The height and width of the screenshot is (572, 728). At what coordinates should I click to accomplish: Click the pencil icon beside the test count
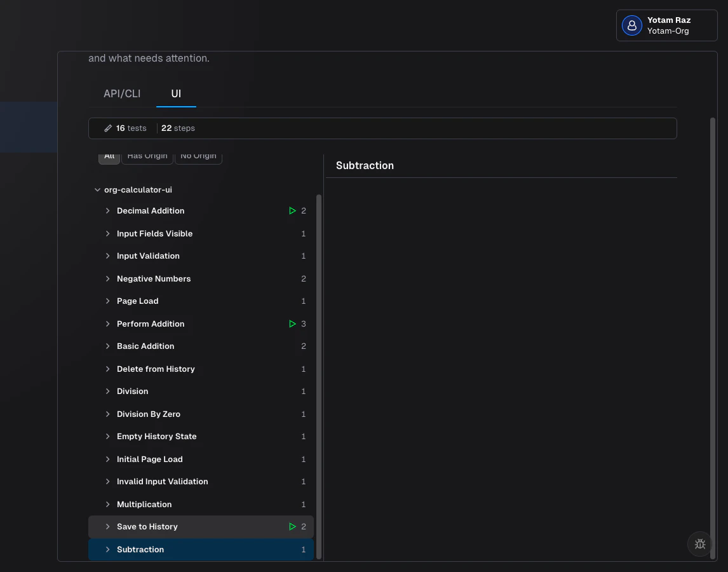tap(108, 128)
